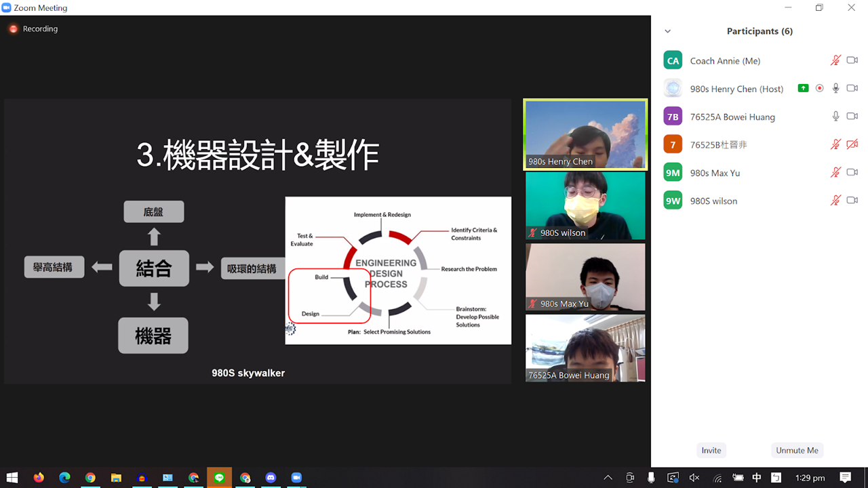Click Bowei Huang's microphone icon

[x=835, y=117]
